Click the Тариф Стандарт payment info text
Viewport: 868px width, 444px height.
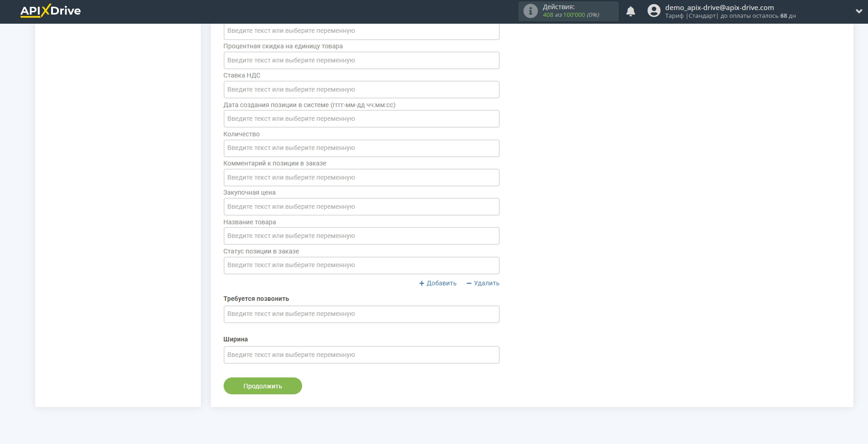point(730,16)
